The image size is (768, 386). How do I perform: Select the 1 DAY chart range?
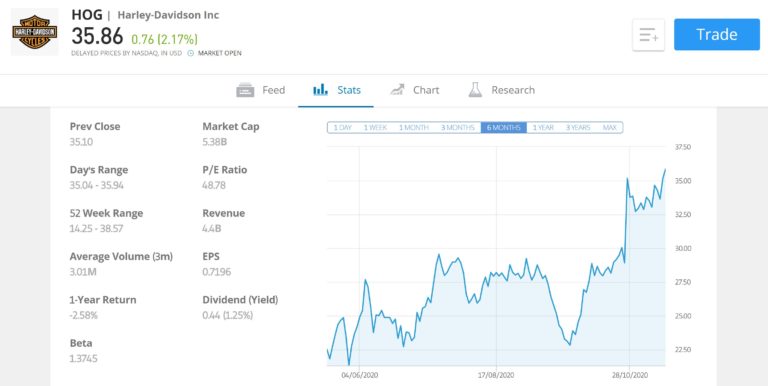point(343,127)
